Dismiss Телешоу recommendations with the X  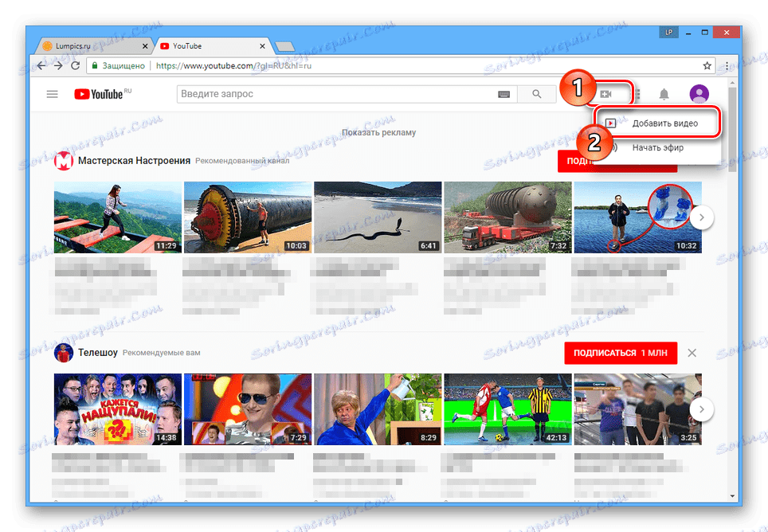[x=692, y=353]
